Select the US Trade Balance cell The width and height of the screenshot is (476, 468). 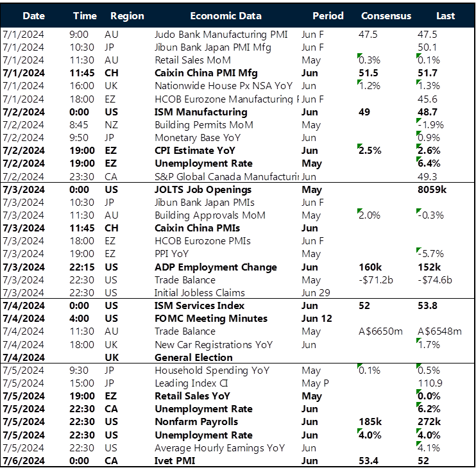point(185,280)
